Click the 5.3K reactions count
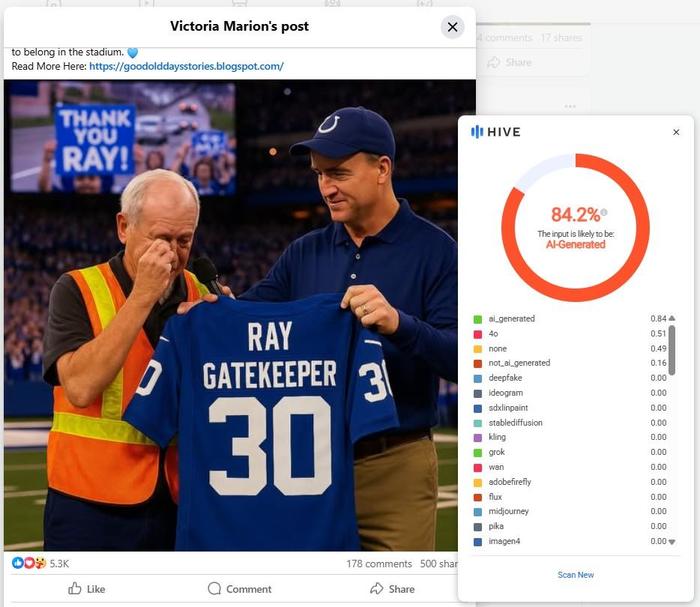 (59, 564)
